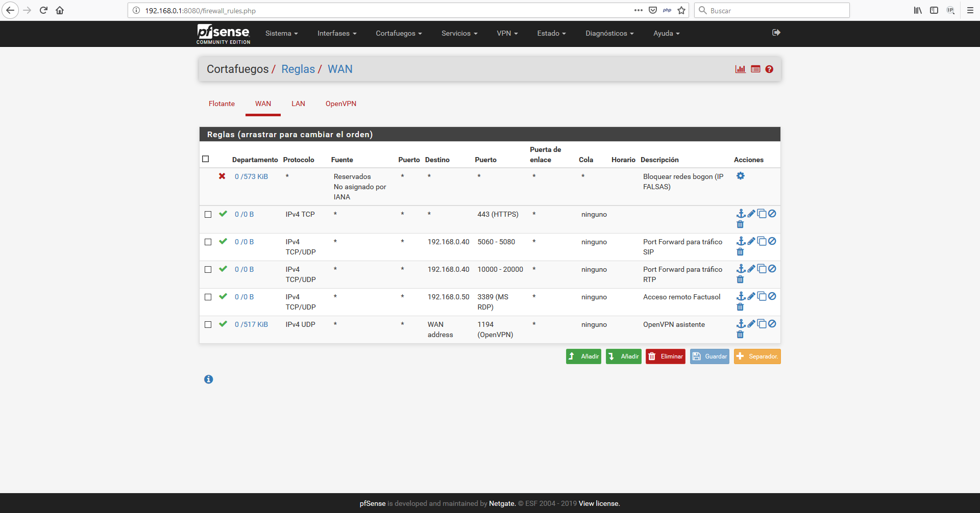Open the help question mark icon
This screenshot has height=513, width=980.
tap(769, 69)
